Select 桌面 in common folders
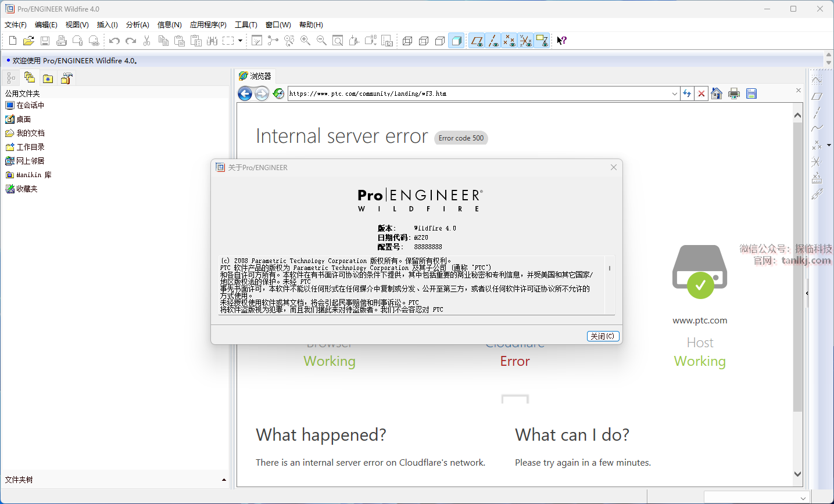The width and height of the screenshot is (834, 504). click(18, 119)
